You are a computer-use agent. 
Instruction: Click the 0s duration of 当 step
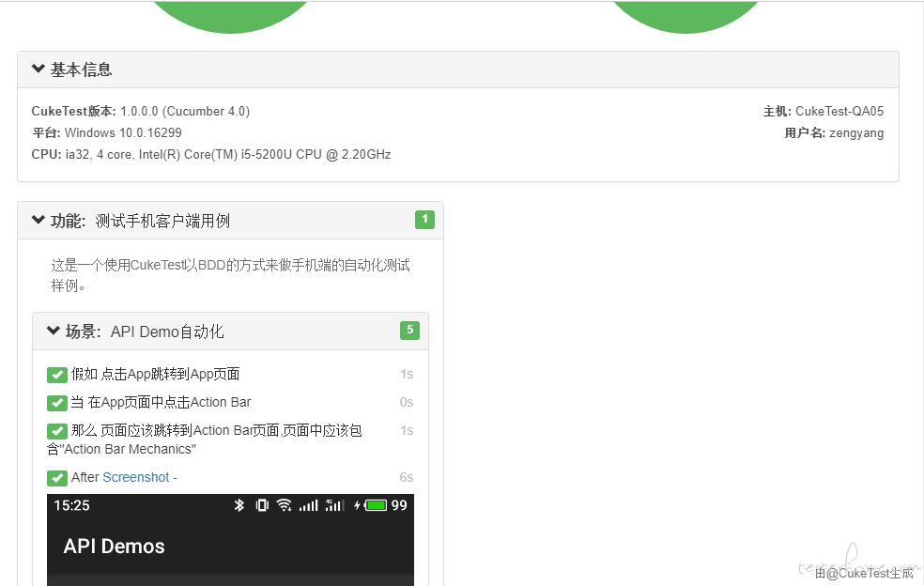click(x=407, y=403)
